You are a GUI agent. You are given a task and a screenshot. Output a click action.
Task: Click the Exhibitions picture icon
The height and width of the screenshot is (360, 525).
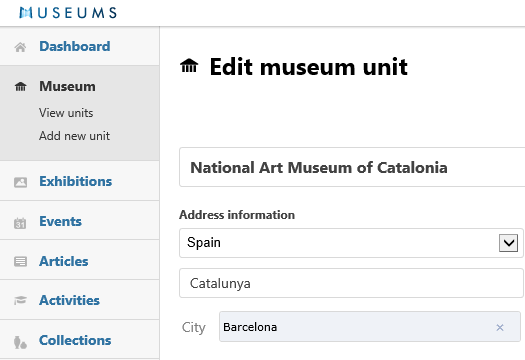[x=20, y=182]
